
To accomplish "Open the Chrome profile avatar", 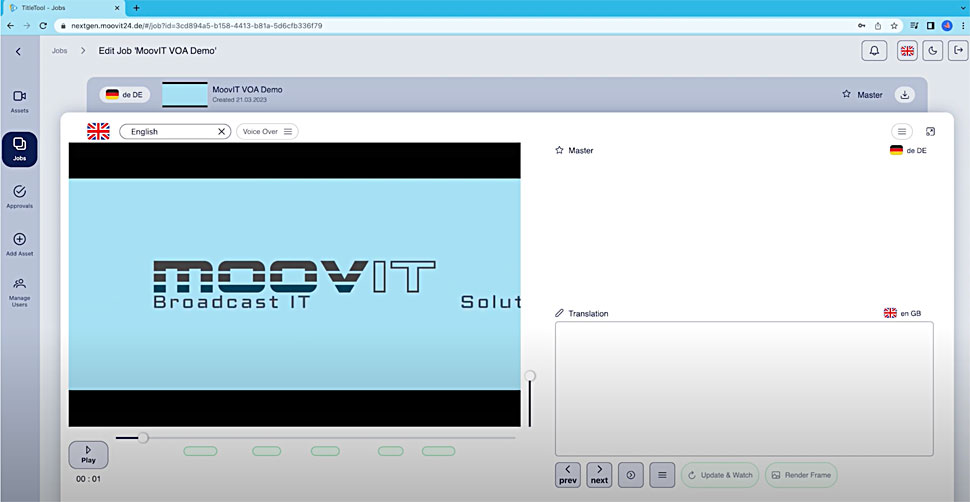I will click(946, 26).
